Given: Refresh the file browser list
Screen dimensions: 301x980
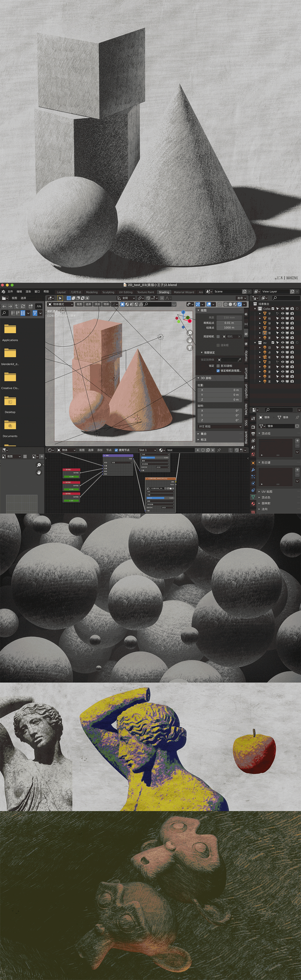Looking at the screenshot, I should (x=23, y=306).
